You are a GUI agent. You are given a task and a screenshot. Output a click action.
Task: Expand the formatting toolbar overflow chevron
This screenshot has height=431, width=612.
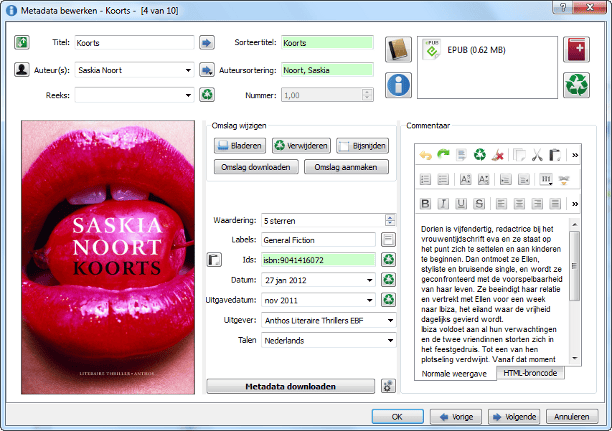[x=575, y=204]
